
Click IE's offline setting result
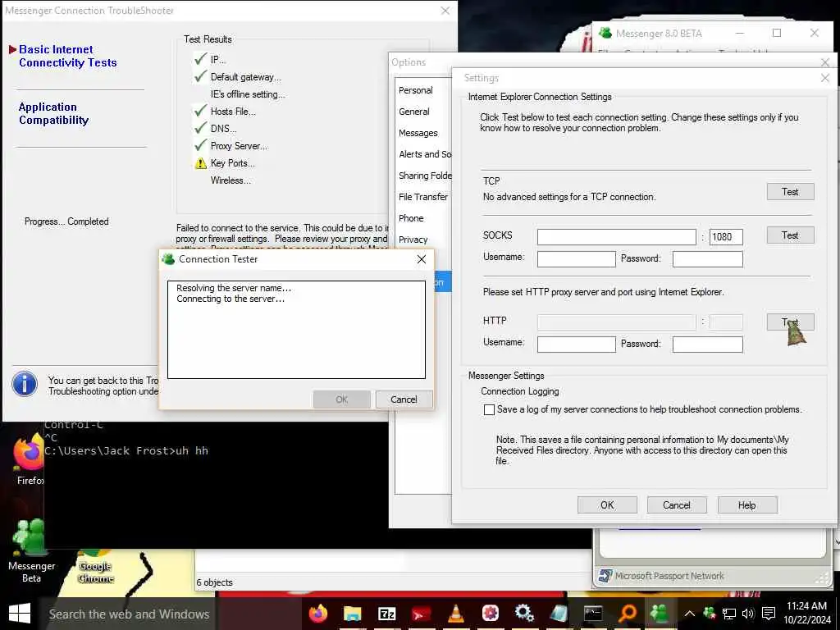click(248, 94)
